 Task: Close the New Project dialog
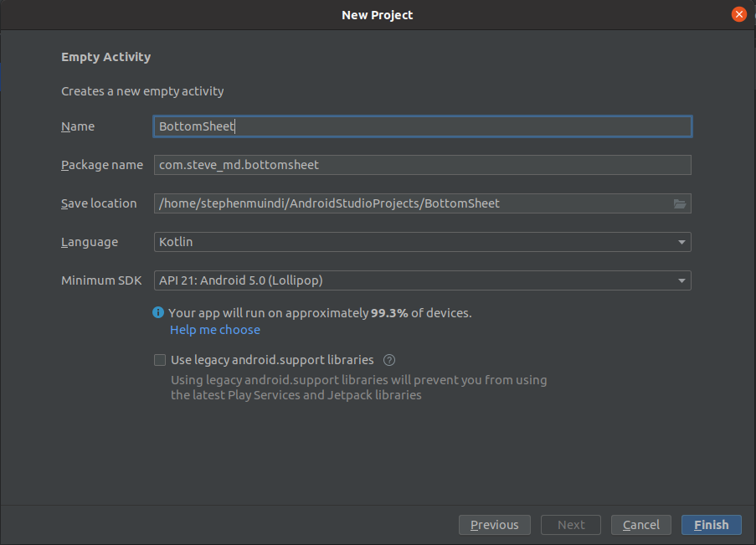point(738,13)
